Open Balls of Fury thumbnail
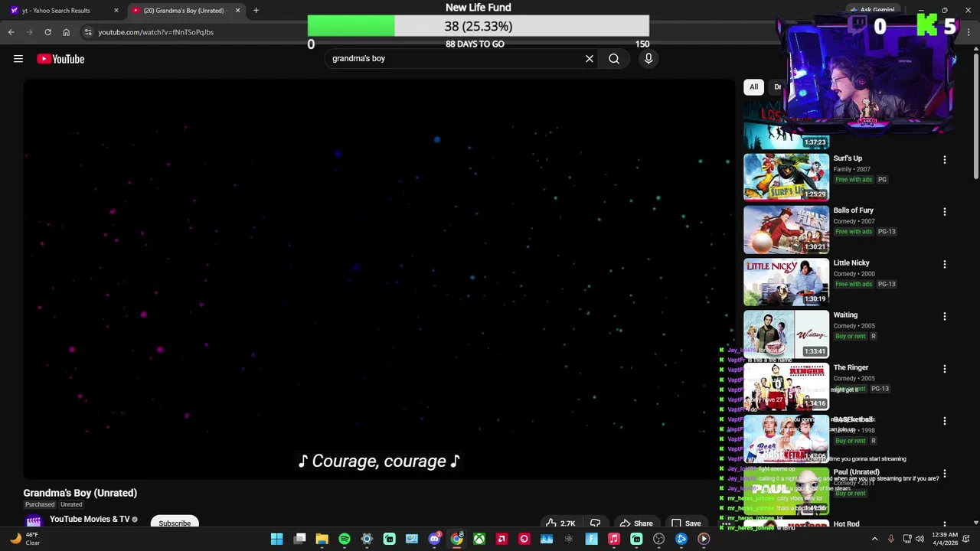 (x=786, y=229)
